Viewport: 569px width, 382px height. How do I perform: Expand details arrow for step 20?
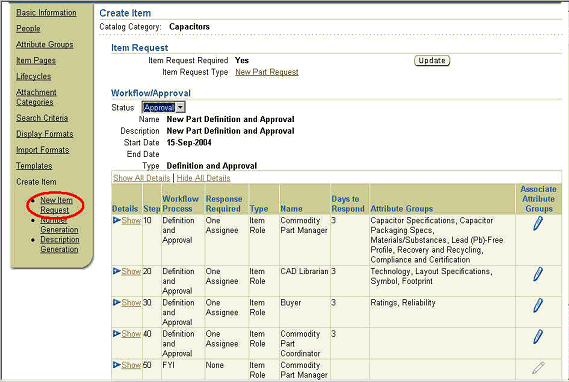coord(116,271)
